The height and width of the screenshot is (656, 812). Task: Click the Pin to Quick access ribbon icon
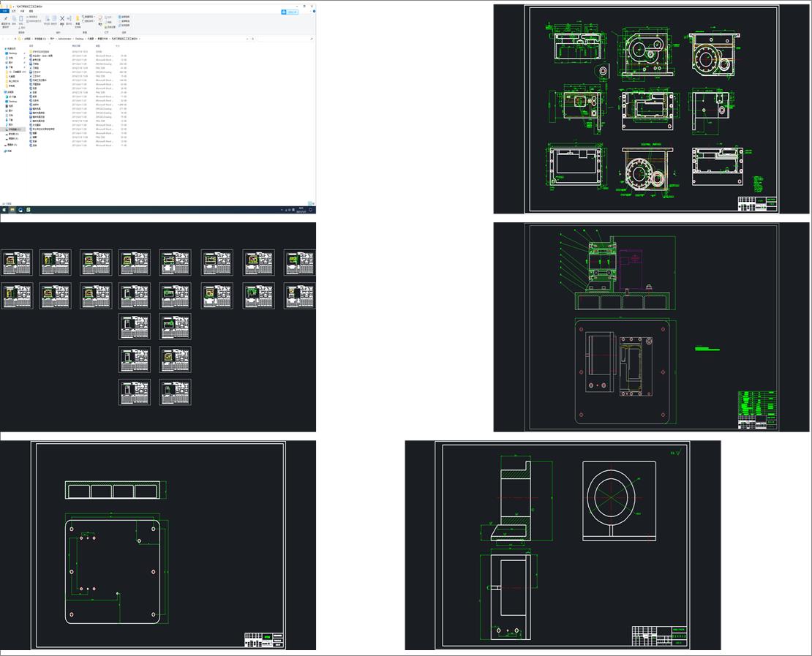coord(6,18)
